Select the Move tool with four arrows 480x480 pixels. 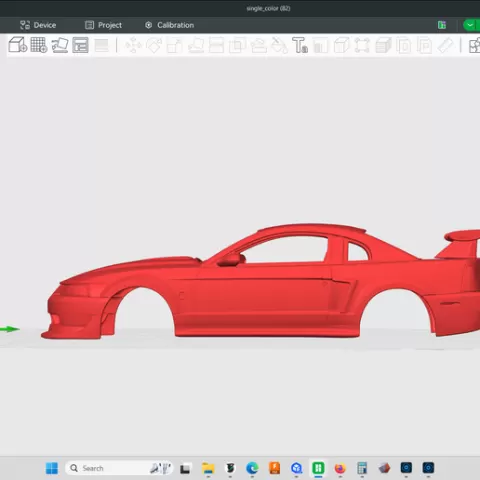[133, 45]
